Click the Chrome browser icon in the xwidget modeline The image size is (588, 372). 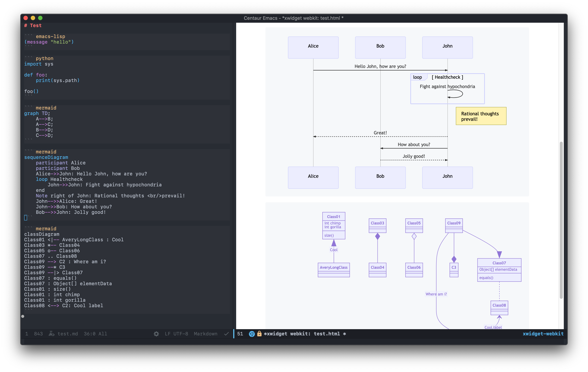252,334
